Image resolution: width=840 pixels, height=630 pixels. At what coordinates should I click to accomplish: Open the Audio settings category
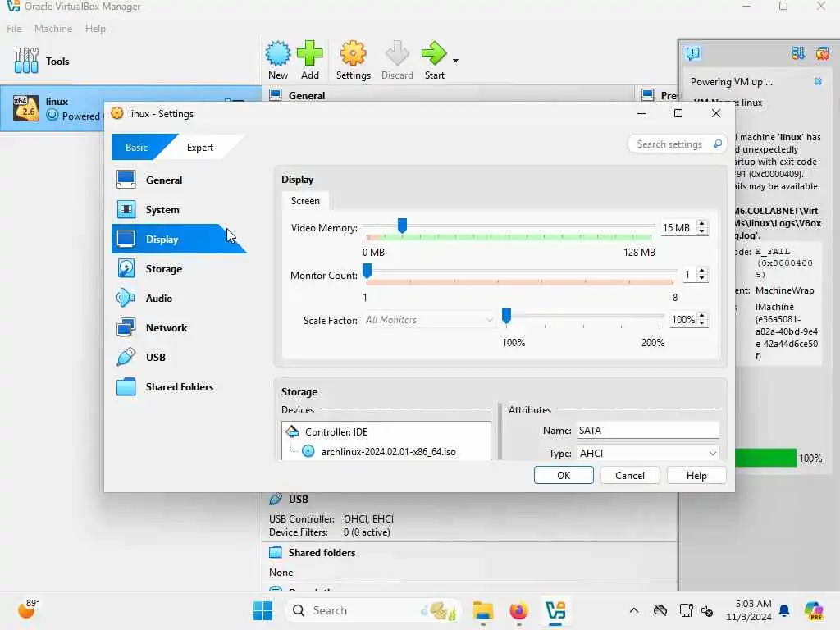click(158, 298)
